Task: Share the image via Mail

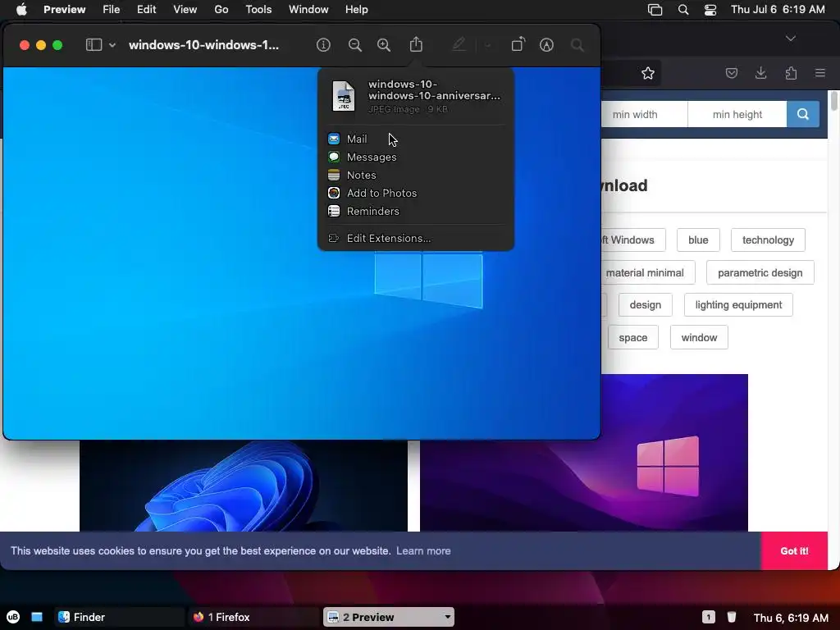Action: (x=416, y=139)
